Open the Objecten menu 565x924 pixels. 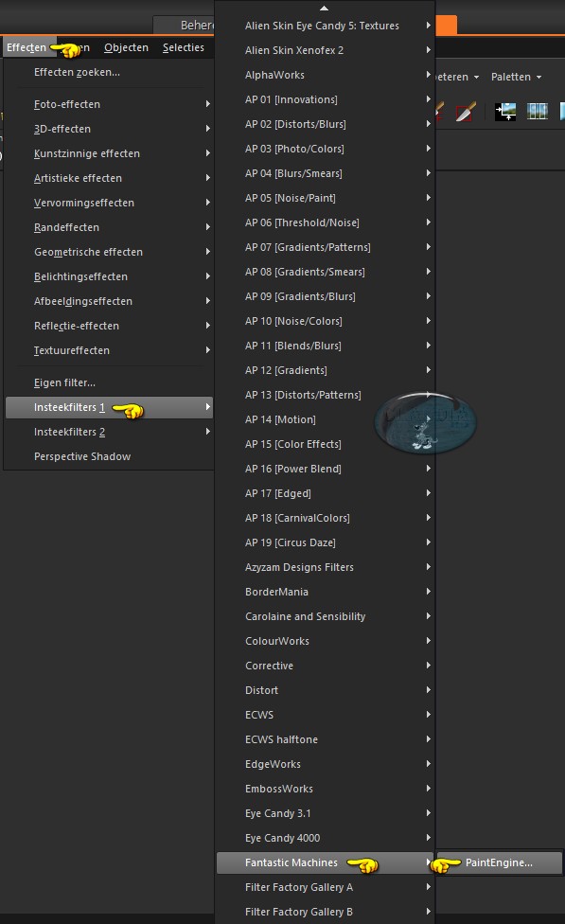(126, 47)
